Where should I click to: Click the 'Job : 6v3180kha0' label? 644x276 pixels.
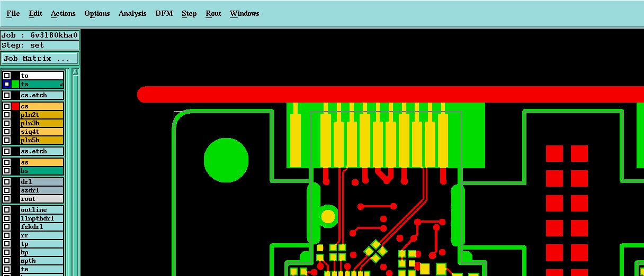(x=40, y=35)
